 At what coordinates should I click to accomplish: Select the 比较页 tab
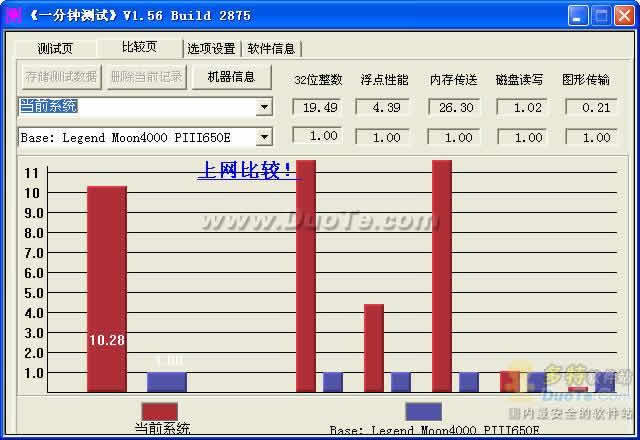tap(139, 47)
